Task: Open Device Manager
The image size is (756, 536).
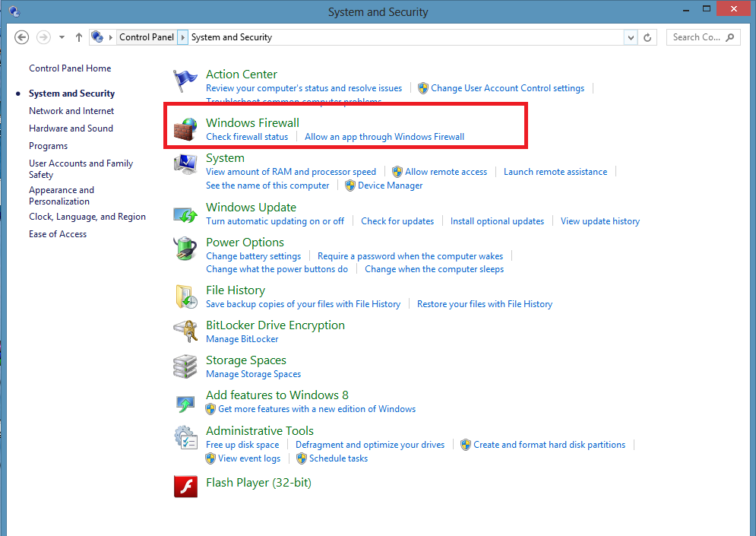Action: pos(390,186)
